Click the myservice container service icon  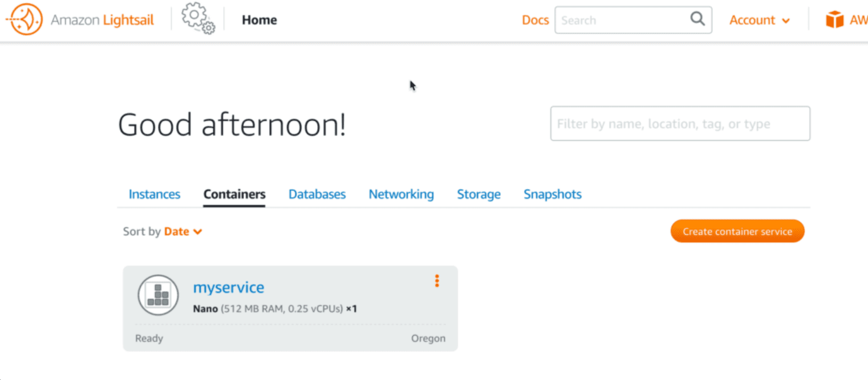tap(155, 295)
